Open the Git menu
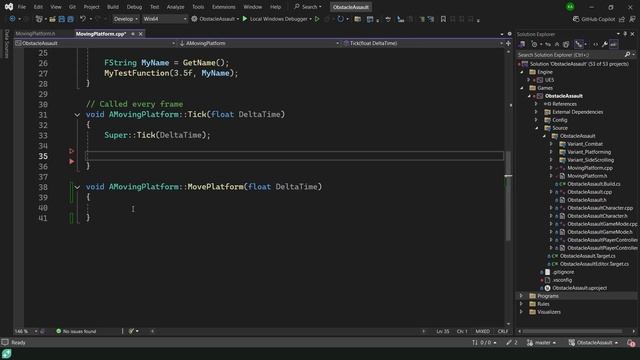 pyautogui.click(x=72, y=7)
